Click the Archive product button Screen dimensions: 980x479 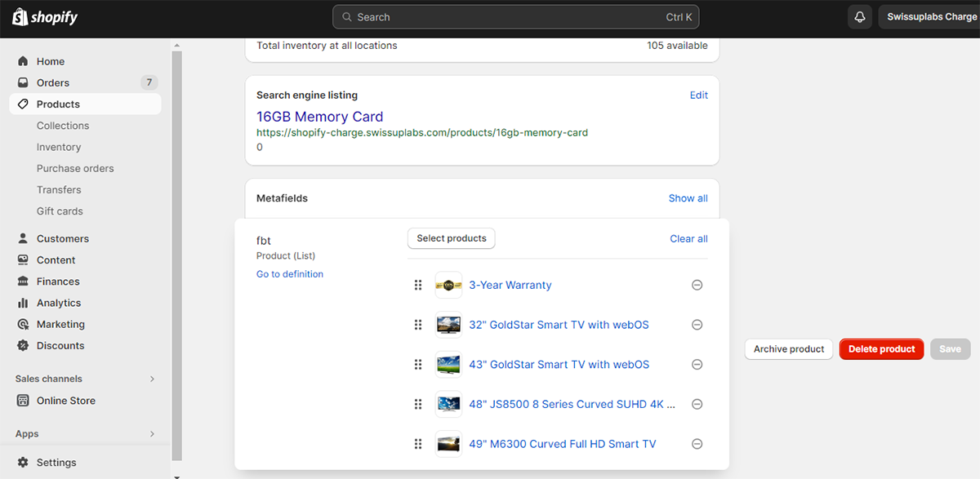tap(789, 349)
